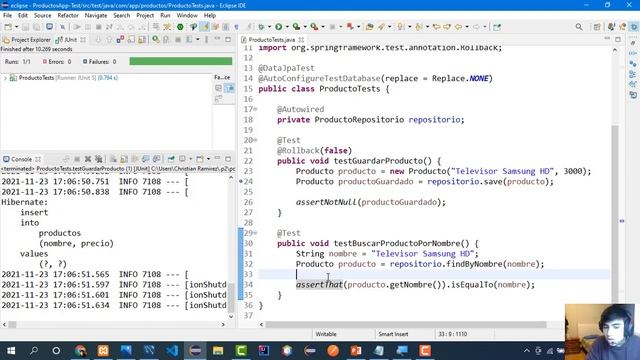Screen dimensions: 640x360
Task: Toggle Scroll Lock in the Console toolbar
Action: [x=124, y=159]
